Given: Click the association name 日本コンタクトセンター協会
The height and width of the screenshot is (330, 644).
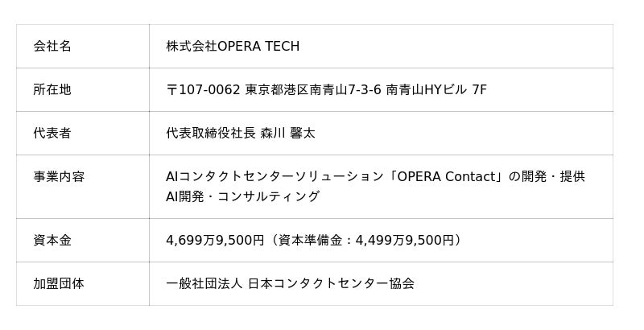Looking at the screenshot, I should click(x=332, y=283).
